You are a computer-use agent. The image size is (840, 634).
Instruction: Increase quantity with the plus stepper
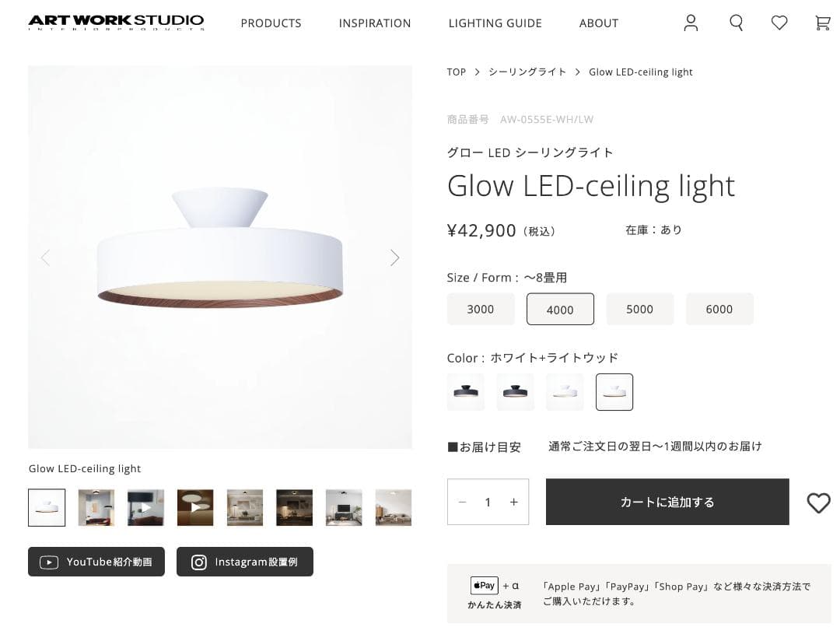pyautogui.click(x=513, y=502)
